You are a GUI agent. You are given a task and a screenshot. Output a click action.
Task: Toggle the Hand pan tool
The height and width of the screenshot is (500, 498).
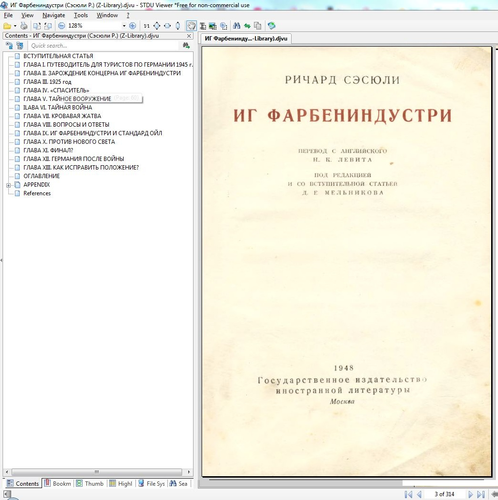[191, 26]
